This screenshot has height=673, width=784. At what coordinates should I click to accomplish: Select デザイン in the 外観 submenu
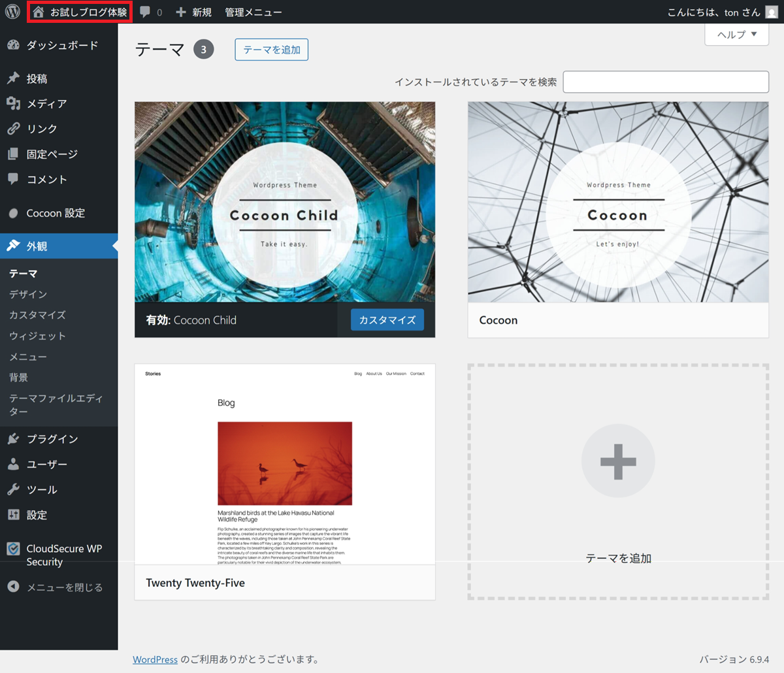[x=28, y=295]
